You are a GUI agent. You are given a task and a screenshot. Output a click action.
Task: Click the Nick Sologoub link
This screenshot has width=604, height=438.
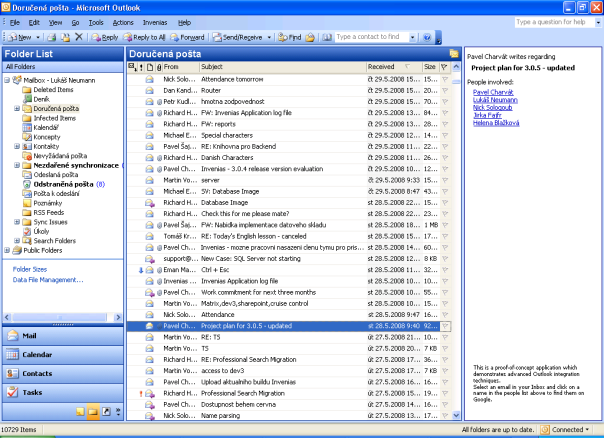(x=493, y=108)
